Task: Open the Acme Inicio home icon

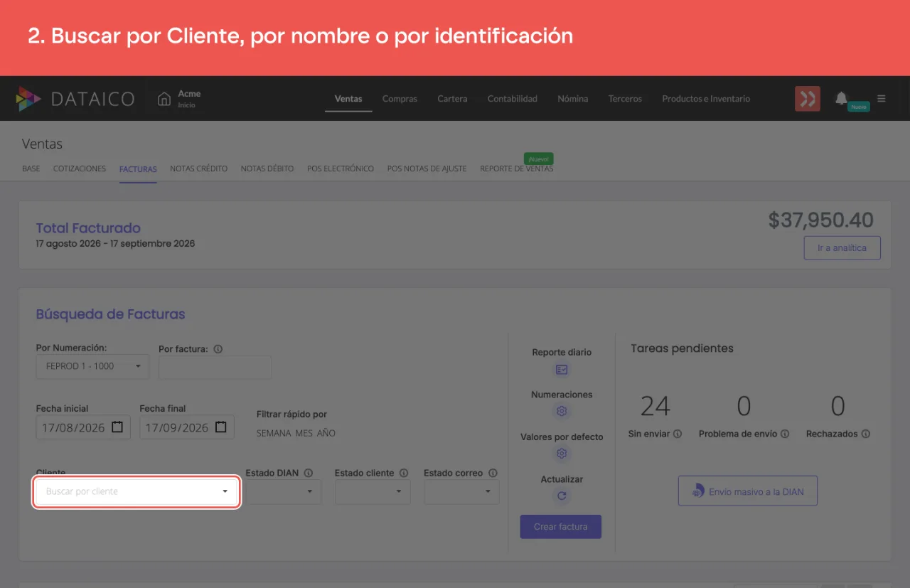Action: tap(164, 99)
